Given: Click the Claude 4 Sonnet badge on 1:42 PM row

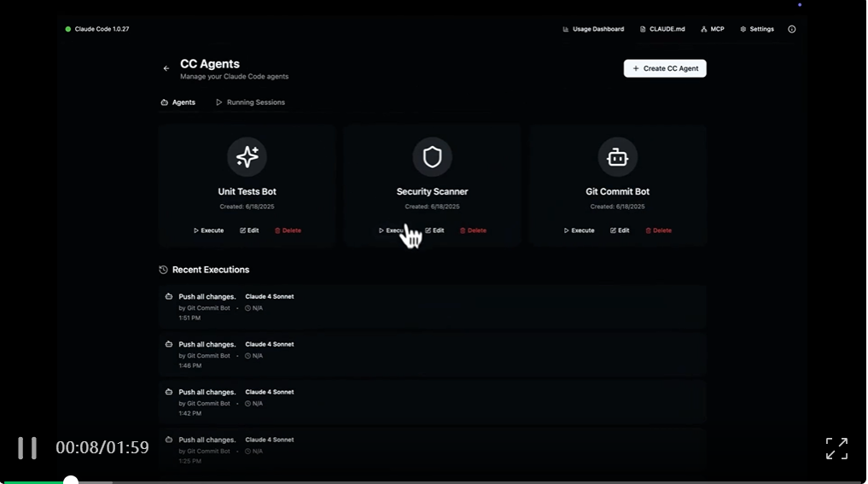Looking at the screenshot, I should click(x=270, y=392).
